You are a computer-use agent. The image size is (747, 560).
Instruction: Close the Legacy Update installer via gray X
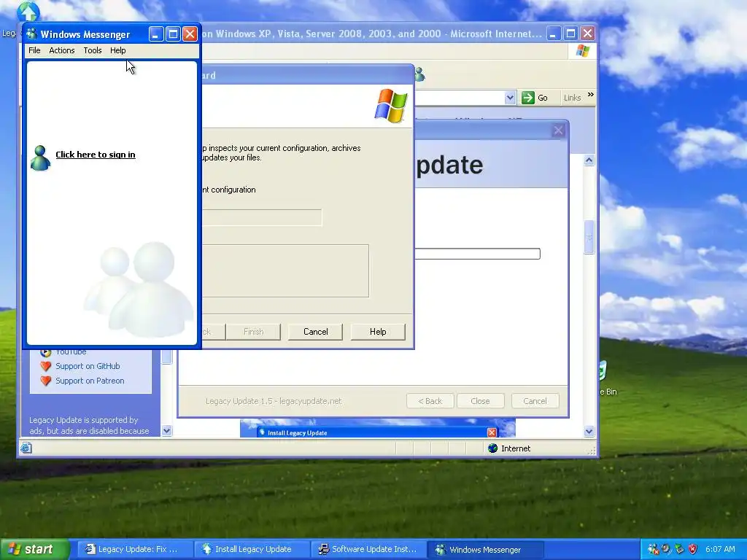click(558, 130)
